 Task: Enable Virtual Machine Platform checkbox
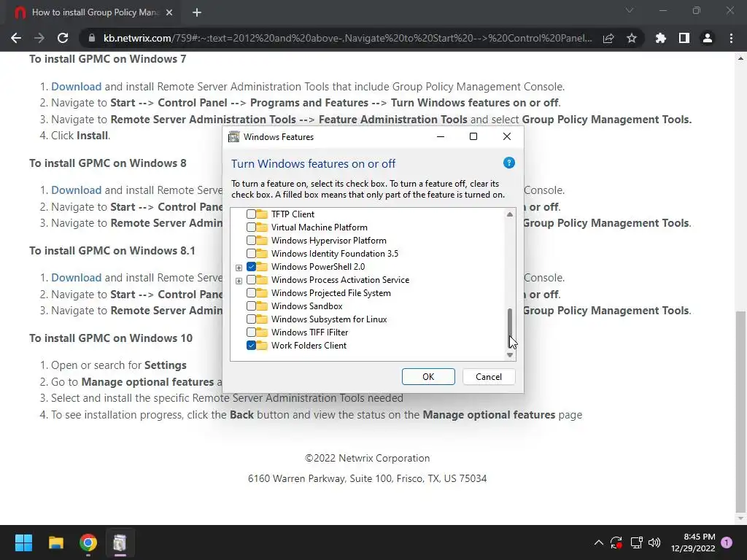251,227
